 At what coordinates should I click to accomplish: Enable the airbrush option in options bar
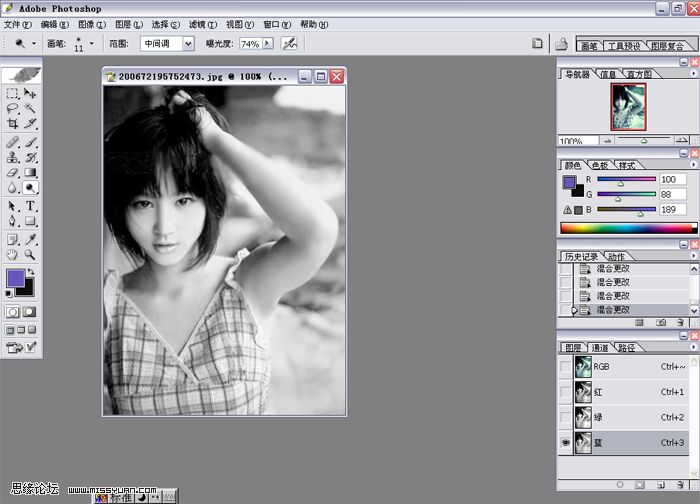tap(289, 44)
